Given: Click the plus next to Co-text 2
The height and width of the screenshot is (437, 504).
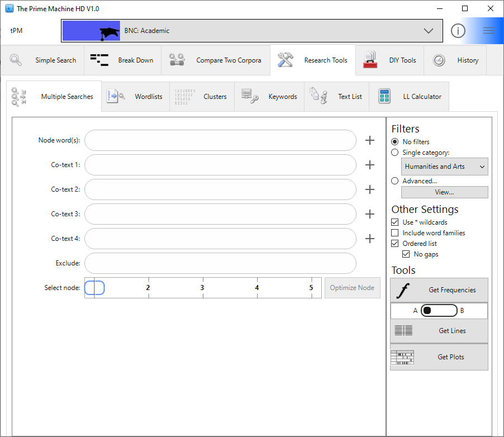Looking at the screenshot, I should (370, 189).
